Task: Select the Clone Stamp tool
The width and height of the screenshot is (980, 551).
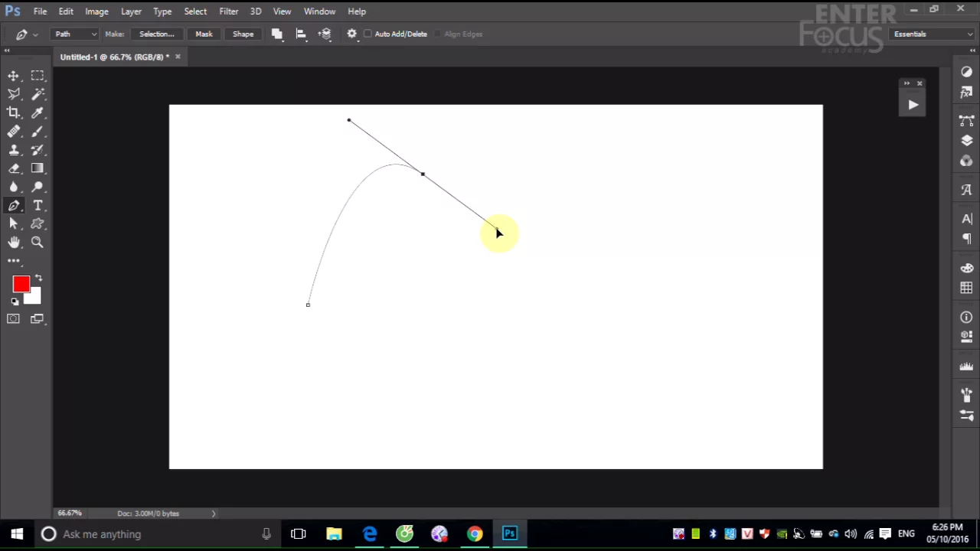Action: pyautogui.click(x=14, y=150)
